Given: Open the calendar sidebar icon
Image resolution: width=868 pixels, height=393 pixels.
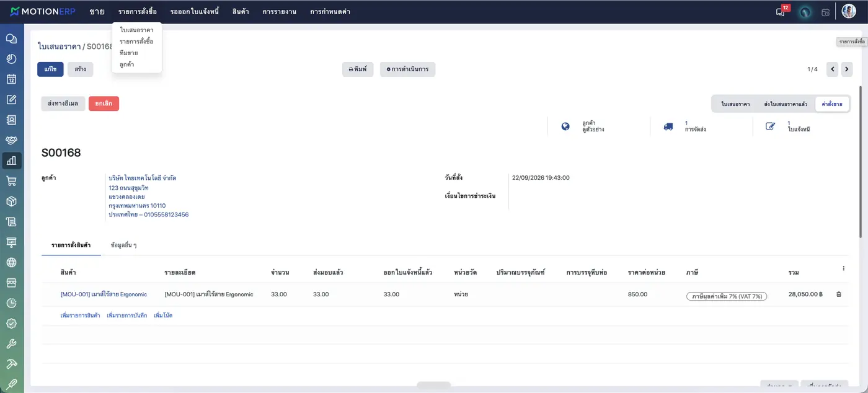Looking at the screenshot, I should point(11,79).
